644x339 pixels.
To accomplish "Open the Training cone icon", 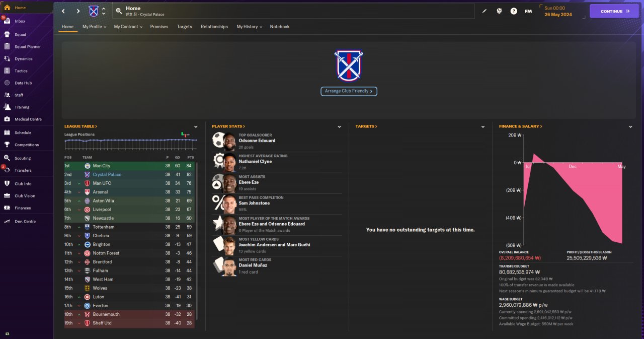I will point(7,107).
